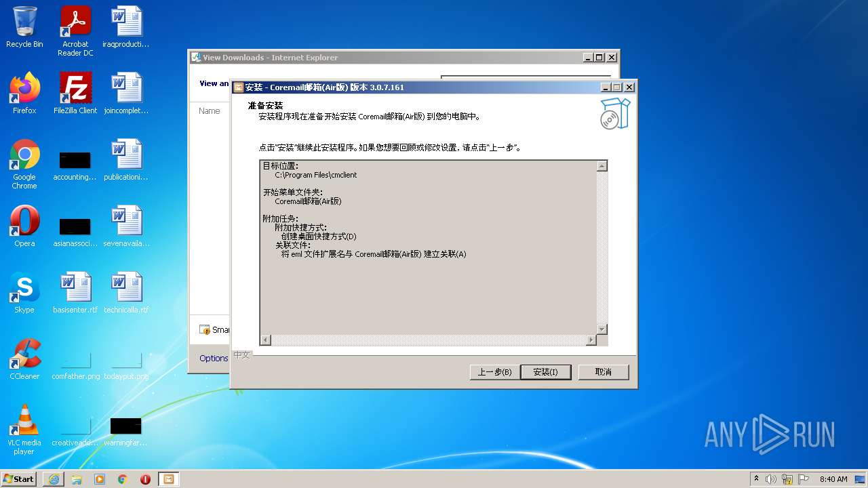868x488 pixels.
Task: Open Options link in View Downloads window
Action: 214,358
